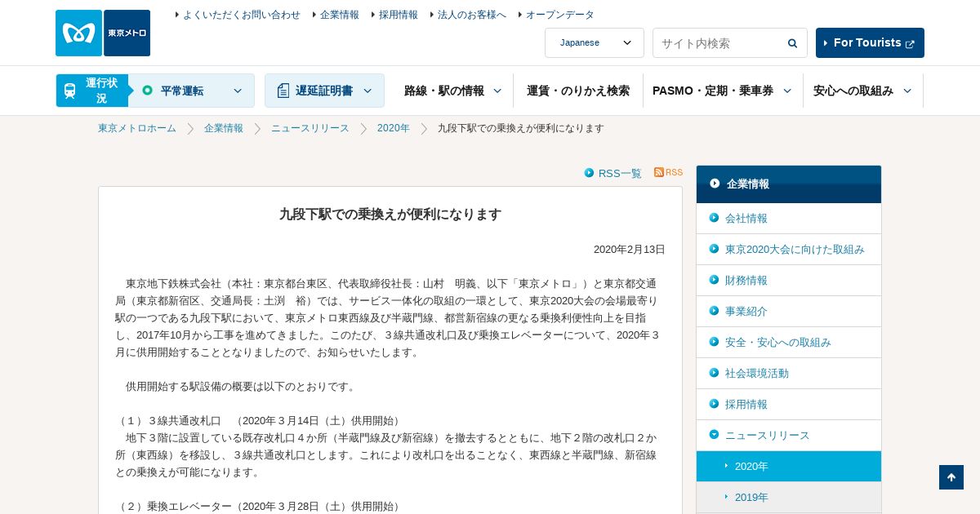Open the top 採用情報 header link
Viewport: 980px width, 514px height.
[398, 15]
